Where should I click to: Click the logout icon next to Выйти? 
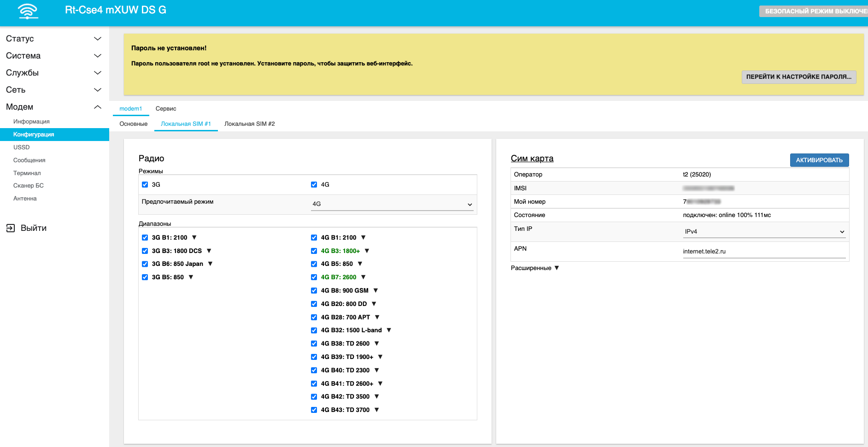tap(11, 228)
